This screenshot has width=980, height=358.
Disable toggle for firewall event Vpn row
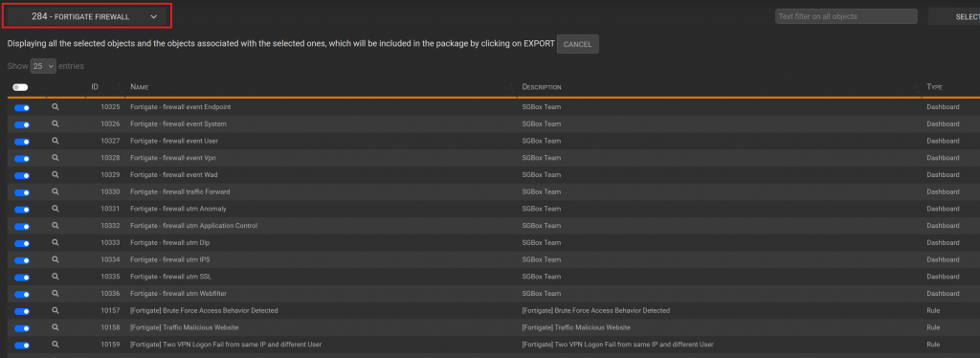click(x=22, y=158)
